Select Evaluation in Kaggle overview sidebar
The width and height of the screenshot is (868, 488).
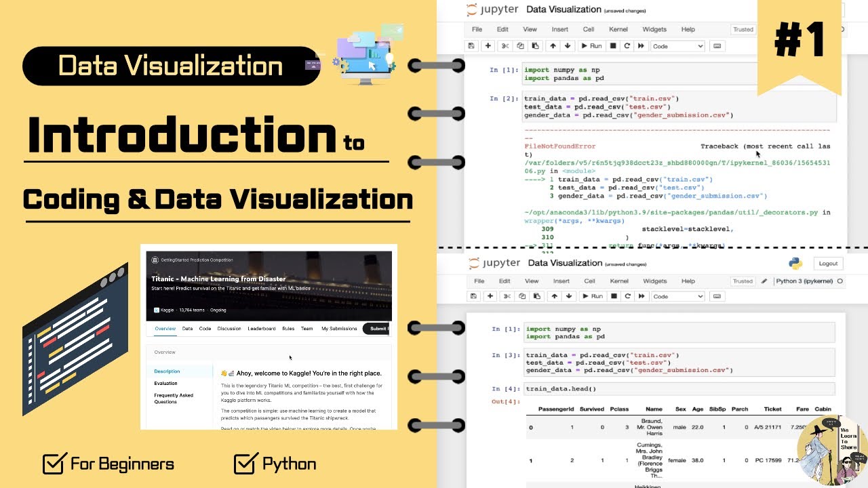click(165, 384)
